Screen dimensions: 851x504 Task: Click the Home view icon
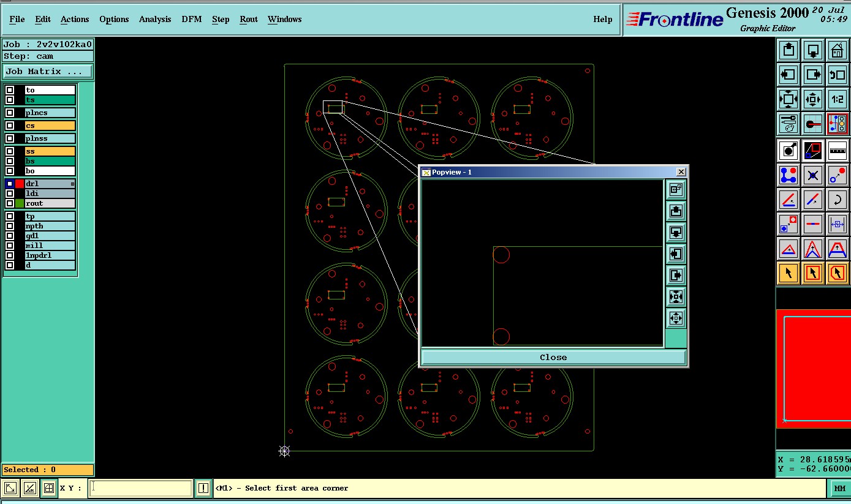(837, 50)
